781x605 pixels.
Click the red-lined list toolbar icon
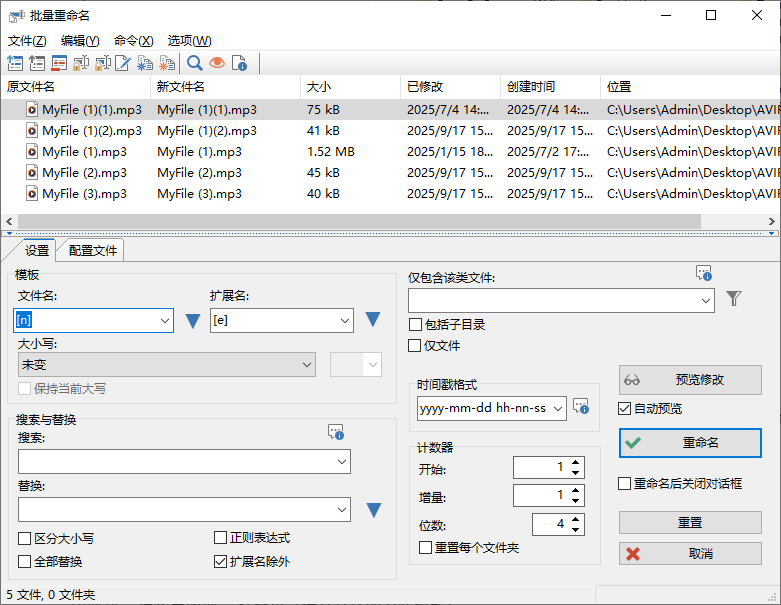coord(59,63)
